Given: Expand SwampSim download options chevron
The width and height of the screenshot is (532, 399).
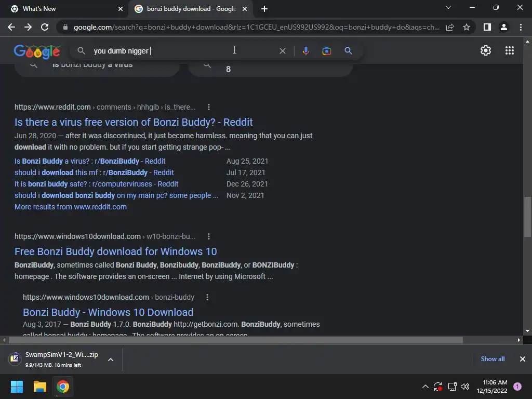Looking at the screenshot, I should 111,360.
